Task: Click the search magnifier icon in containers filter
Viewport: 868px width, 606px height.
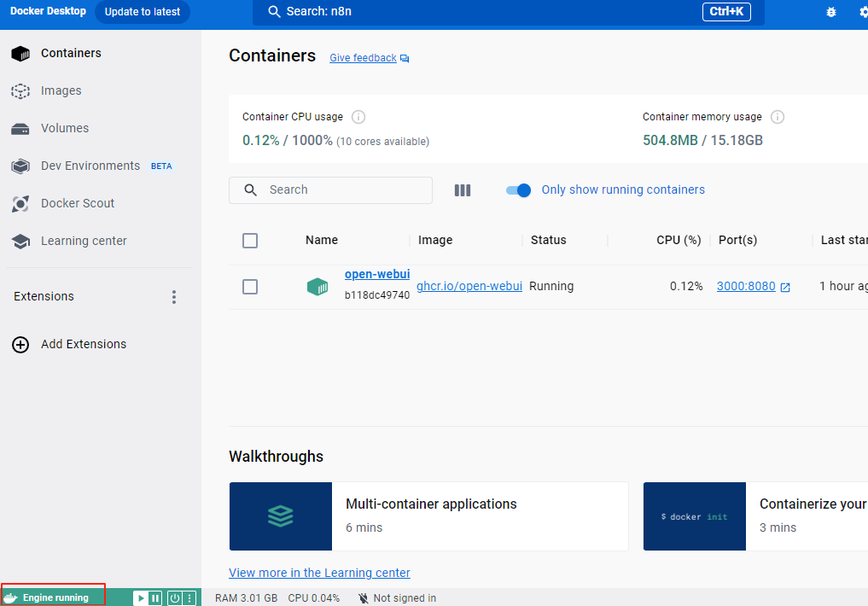Action: point(250,190)
